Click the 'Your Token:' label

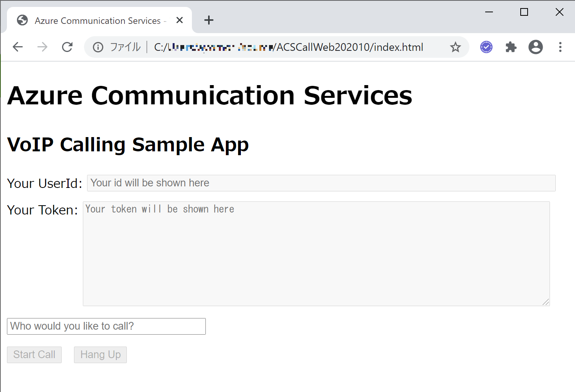coord(42,210)
